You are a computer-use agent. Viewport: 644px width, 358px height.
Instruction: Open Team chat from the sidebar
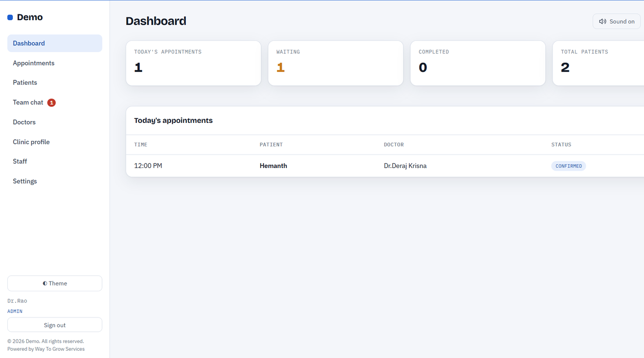click(55, 102)
